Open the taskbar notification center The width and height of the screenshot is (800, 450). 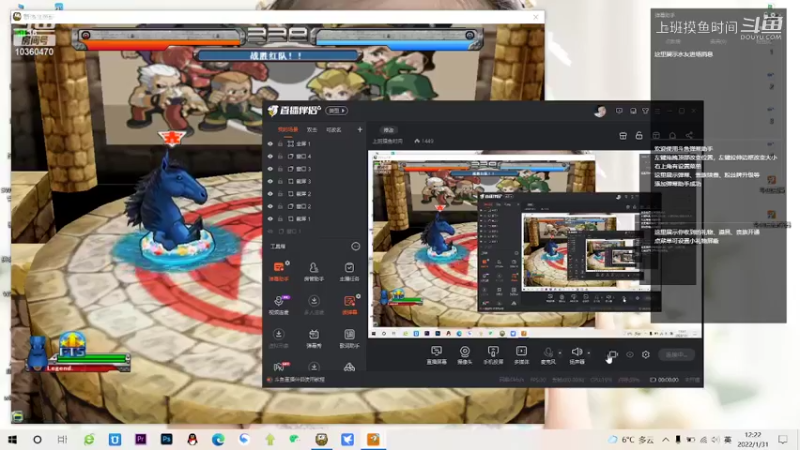click(783, 439)
